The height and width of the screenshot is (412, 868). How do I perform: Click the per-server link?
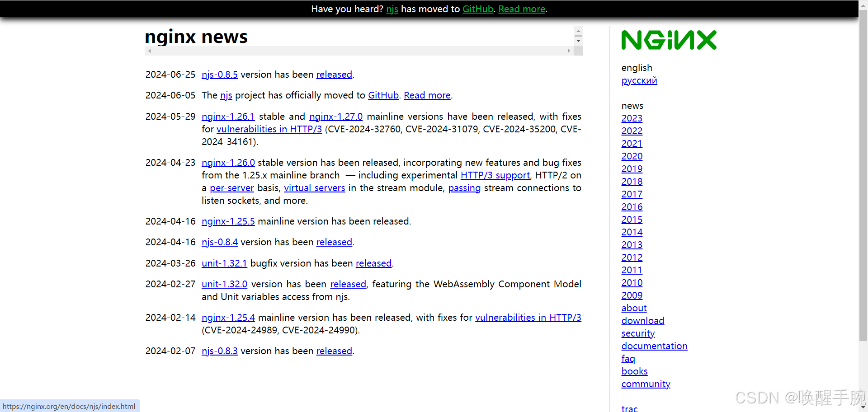coord(232,188)
